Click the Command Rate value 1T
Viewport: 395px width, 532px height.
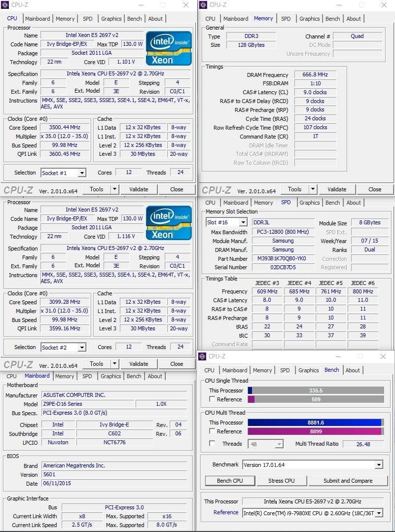point(315,136)
